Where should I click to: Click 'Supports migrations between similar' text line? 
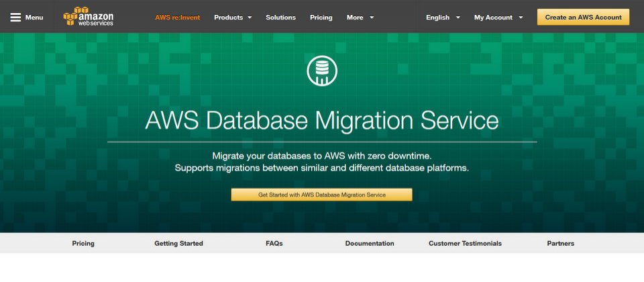click(322, 168)
